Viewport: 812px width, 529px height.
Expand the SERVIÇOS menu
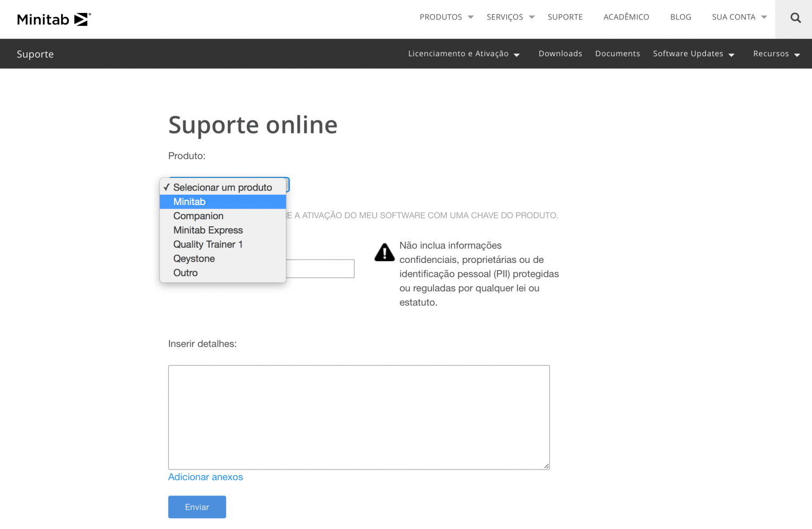(510, 17)
